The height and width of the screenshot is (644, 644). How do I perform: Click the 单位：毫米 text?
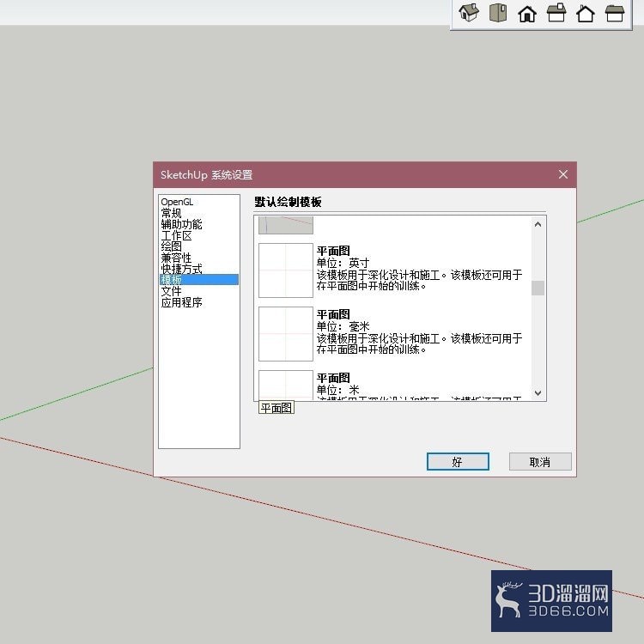coord(343,326)
